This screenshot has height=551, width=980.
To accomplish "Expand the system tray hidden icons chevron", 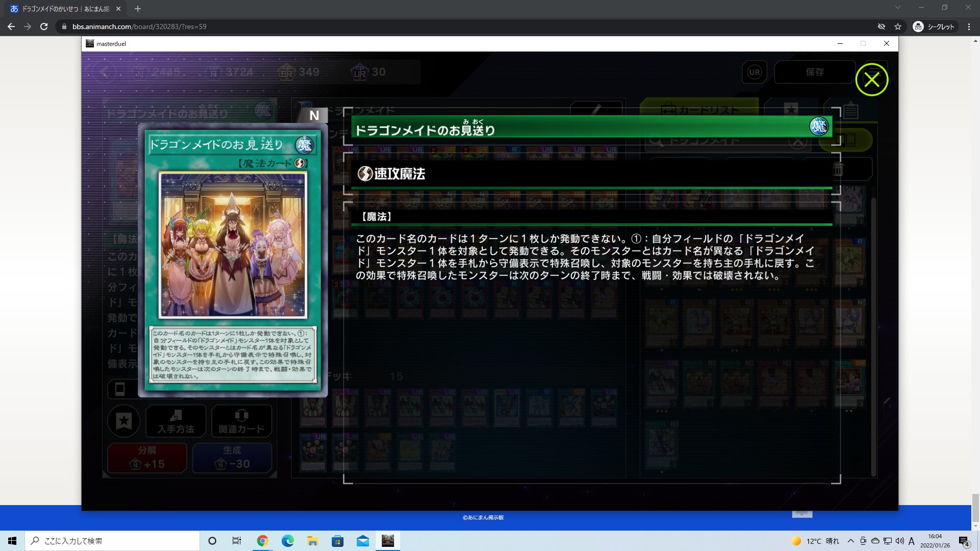I will click(850, 541).
